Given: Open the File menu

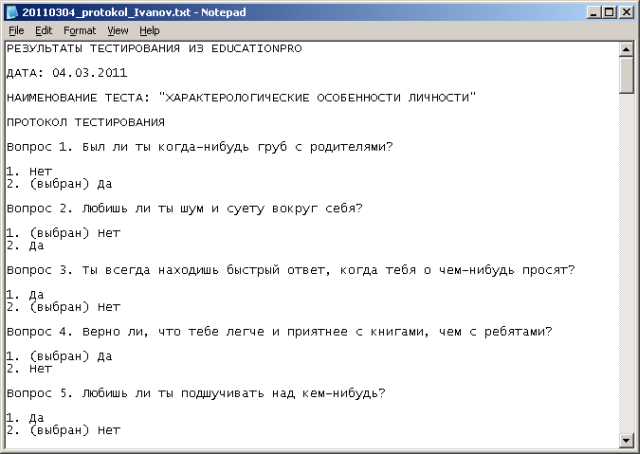Looking at the screenshot, I should click(x=16, y=31).
